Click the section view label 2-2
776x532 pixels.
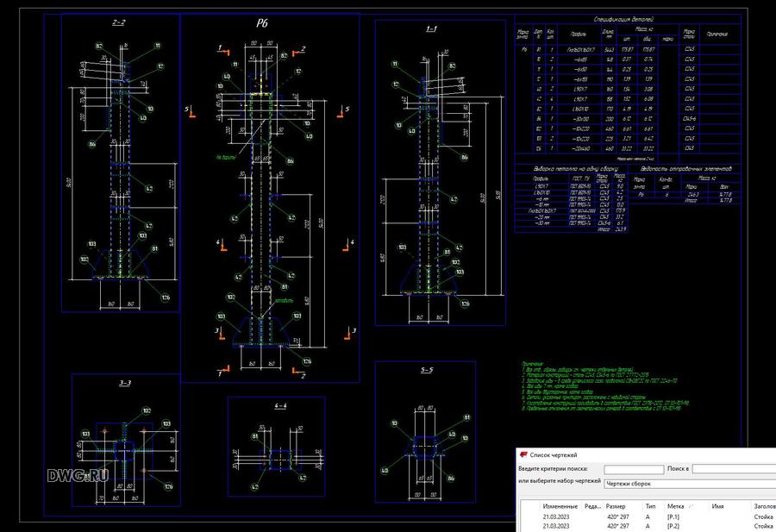point(118,22)
